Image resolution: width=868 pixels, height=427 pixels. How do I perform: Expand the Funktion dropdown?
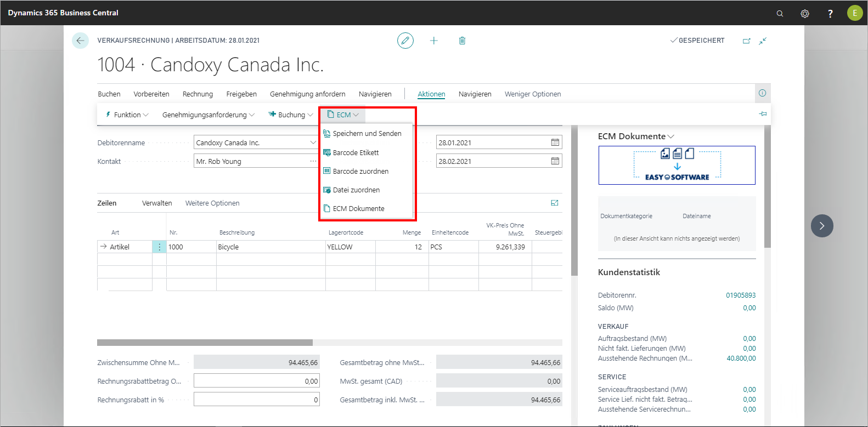point(127,115)
